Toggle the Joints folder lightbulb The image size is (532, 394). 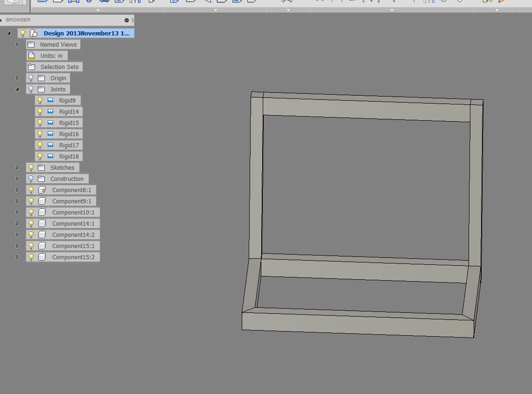point(31,89)
